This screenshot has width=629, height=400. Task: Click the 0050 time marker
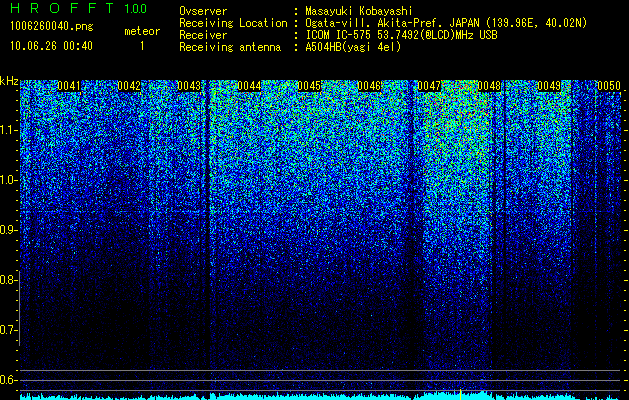pyautogui.click(x=609, y=86)
